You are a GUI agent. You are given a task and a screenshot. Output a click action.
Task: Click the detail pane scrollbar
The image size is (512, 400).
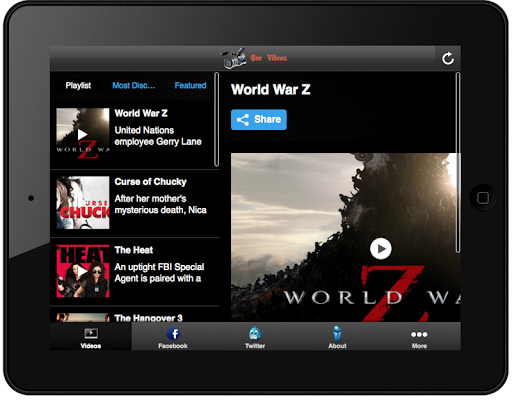458,163
